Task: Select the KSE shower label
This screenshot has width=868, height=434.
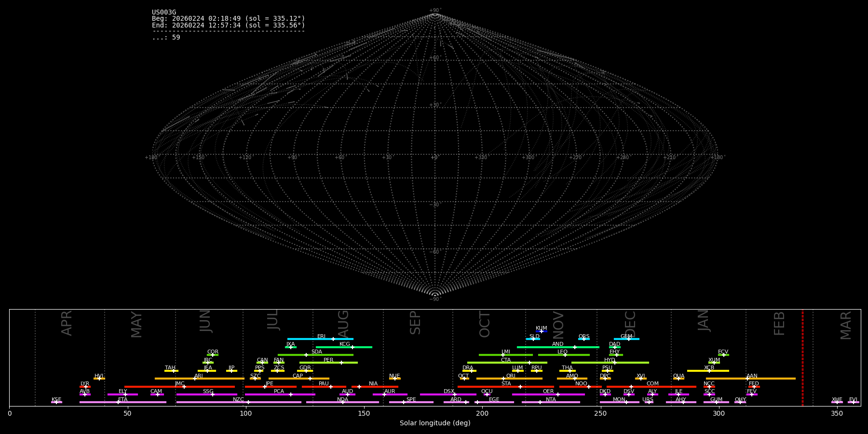Action: (56, 399)
